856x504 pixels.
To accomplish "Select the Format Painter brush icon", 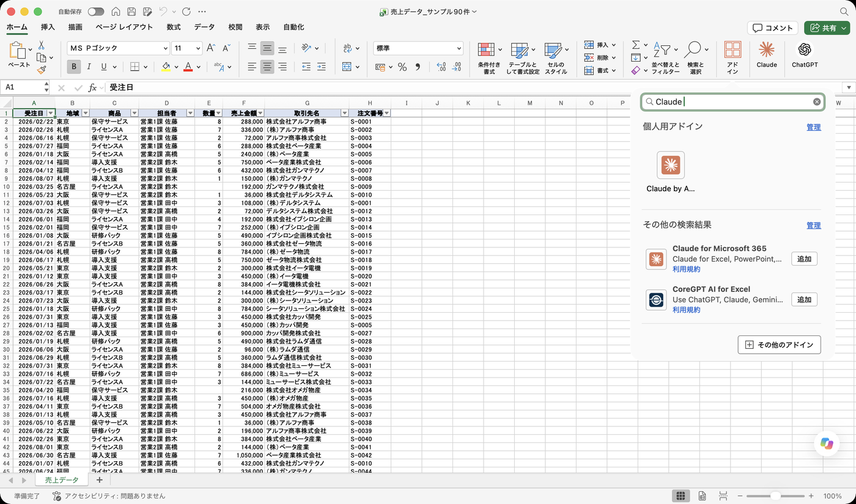I will click(x=41, y=70).
